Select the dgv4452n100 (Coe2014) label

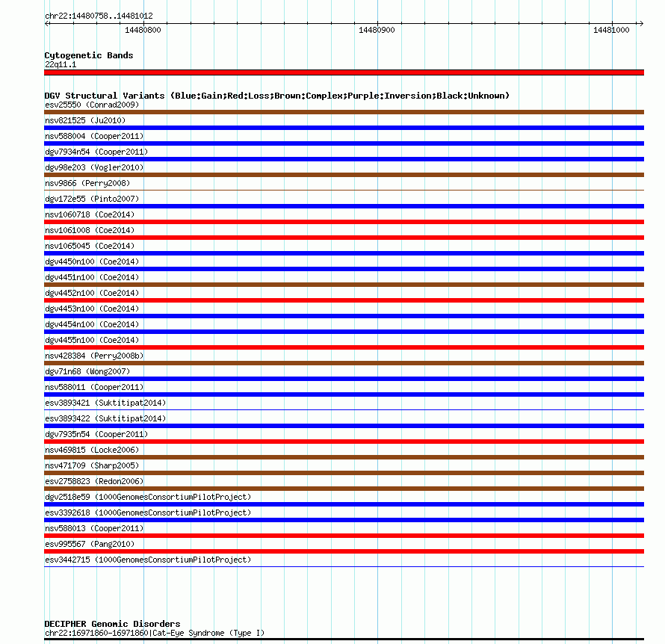(92, 293)
